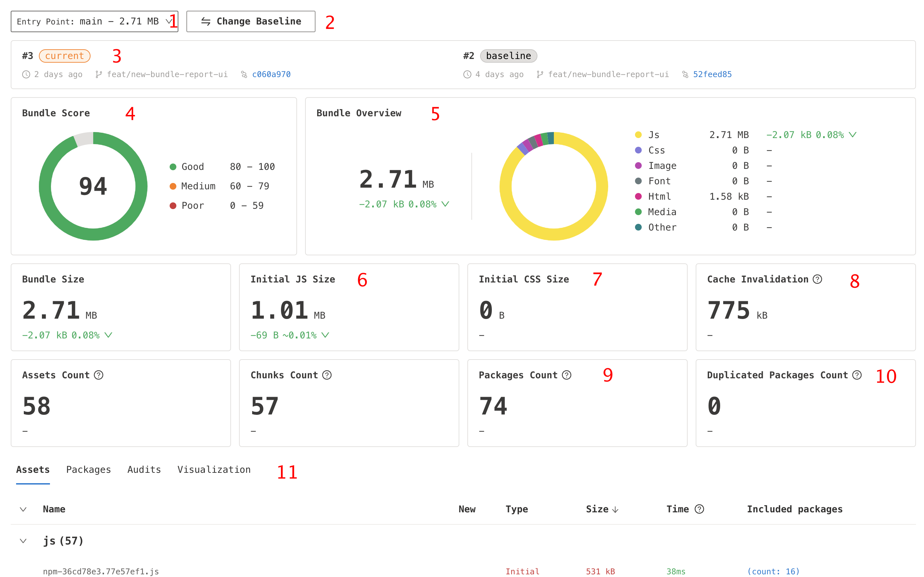This screenshot has height=577, width=924.
Task: Click the Type column header
Action: (517, 509)
